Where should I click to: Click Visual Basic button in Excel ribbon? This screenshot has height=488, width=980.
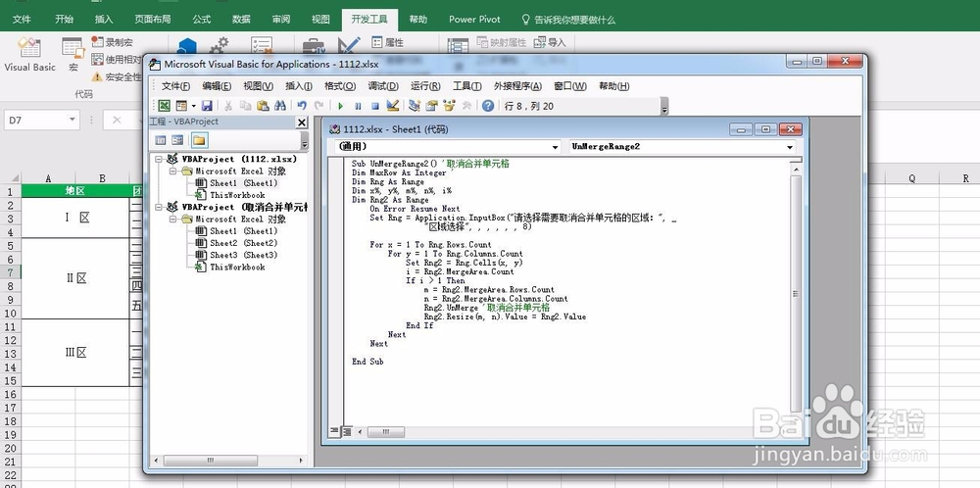click(29, 55)
